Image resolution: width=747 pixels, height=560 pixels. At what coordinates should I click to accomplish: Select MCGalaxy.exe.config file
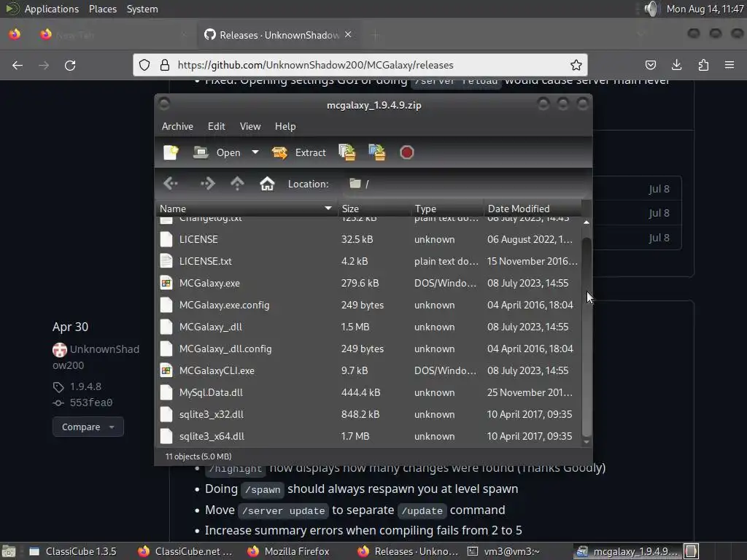pyautogui.click(x=368, y=305)
